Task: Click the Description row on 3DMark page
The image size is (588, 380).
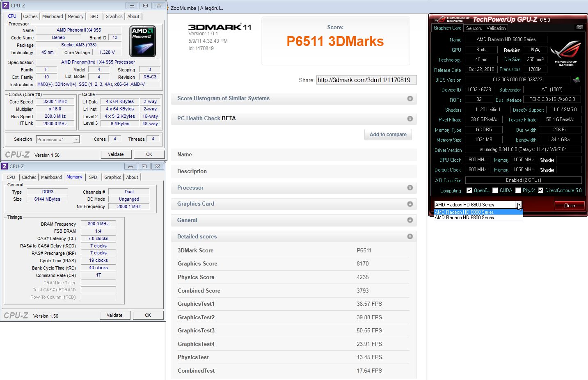Action: [x=294, y=171]
